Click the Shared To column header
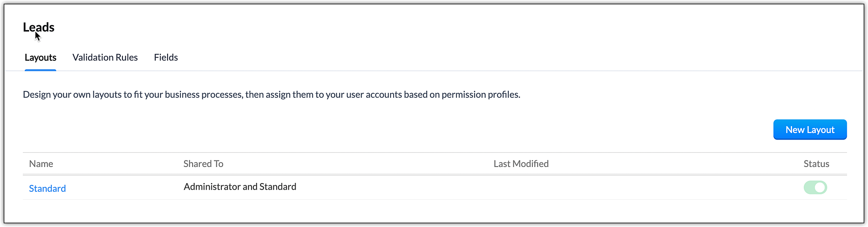The height and width of the screenshot is (227, 868). click(x=203, y=164)
